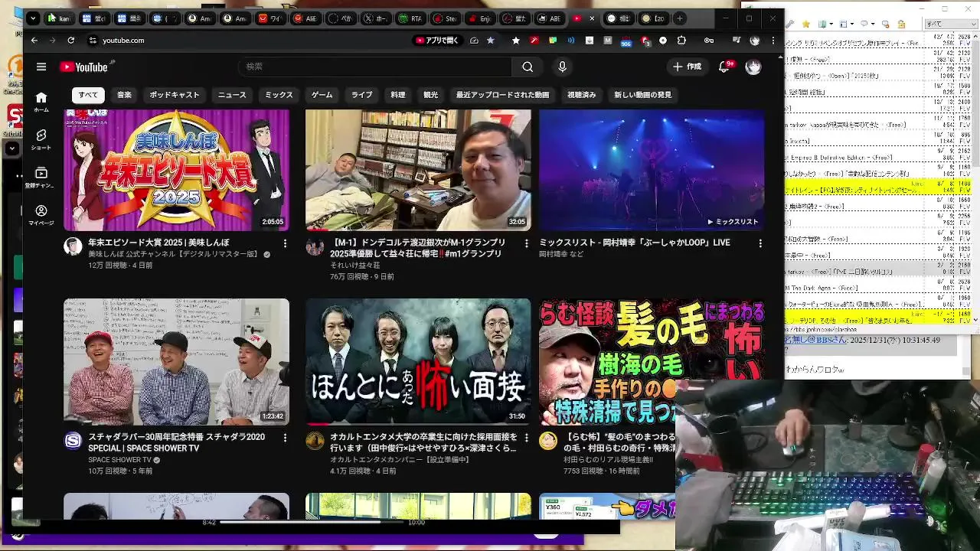Open more options for スチャダラ2020 SPECIAL video
This screenshot has height=551, width=980.
coord(285,438)
